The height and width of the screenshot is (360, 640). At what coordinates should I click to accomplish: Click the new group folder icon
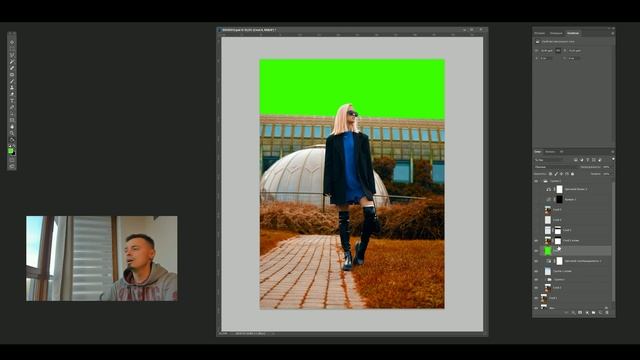[593, 313]
